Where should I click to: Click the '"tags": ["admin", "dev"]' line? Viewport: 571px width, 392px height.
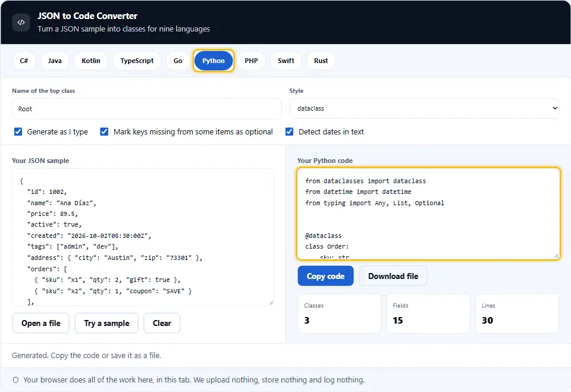click(73, 247)
